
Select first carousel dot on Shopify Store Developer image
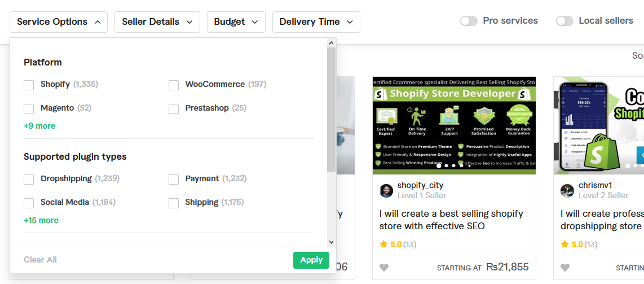point(439,165)
